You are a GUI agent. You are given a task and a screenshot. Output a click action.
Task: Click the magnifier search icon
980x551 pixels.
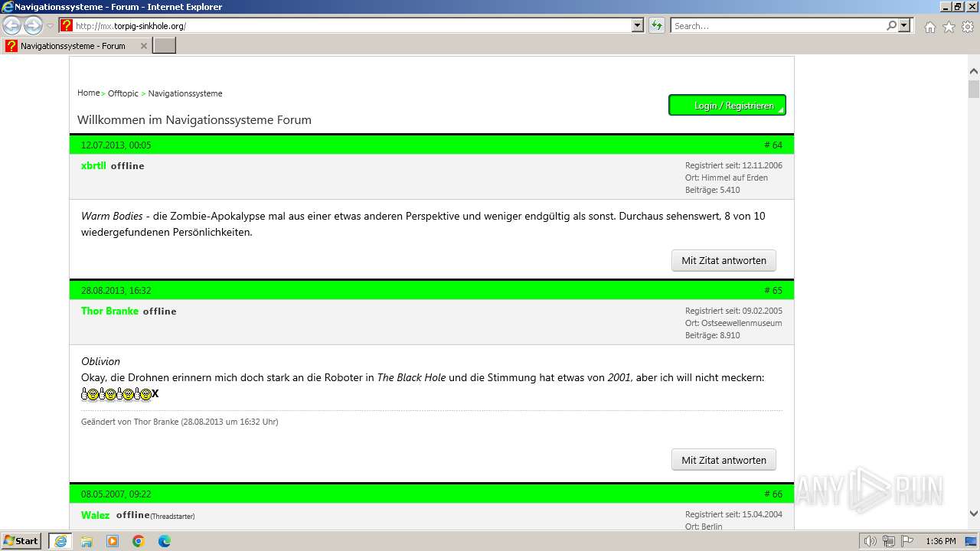[891, 25]
